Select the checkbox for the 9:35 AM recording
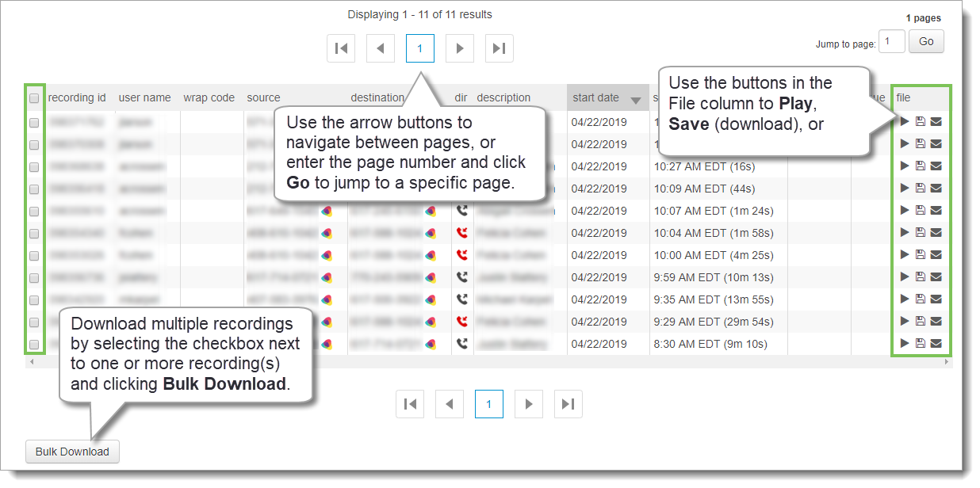The height and width of the screenshot is (488, 980). [x=34, y=300]
